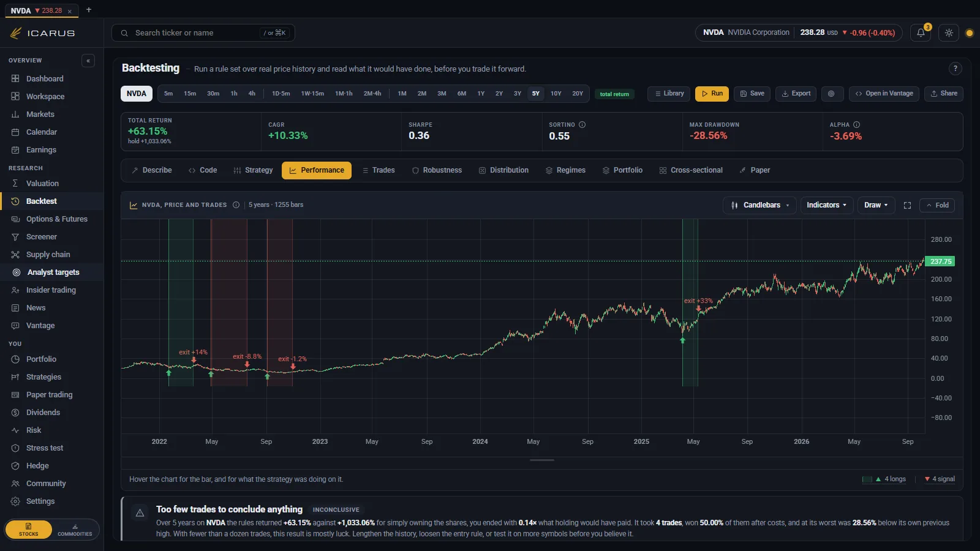Viewport: 980px width, 551px height.
Task: Expand the chart to fullscreen
Action: click(x=907, y=205)
